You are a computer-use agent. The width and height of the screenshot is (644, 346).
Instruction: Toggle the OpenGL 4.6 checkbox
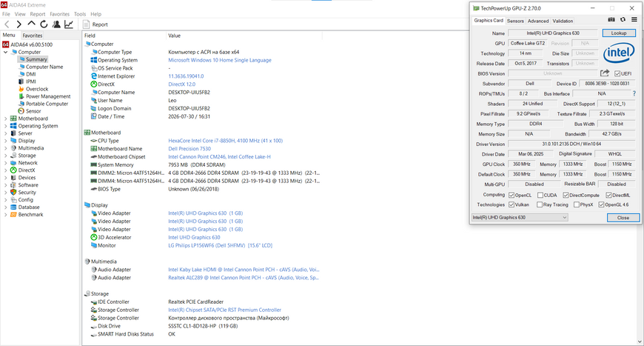tap(601, 204)
